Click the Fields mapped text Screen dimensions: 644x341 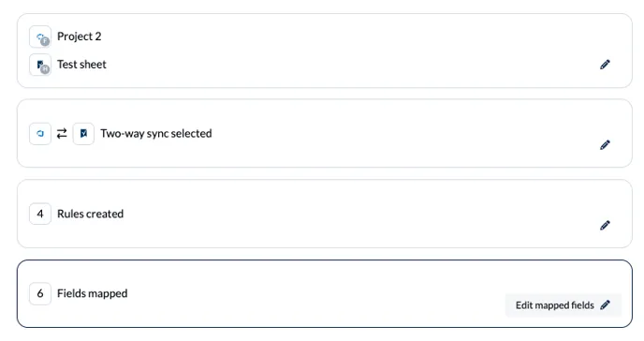click(x=93, y=293)
